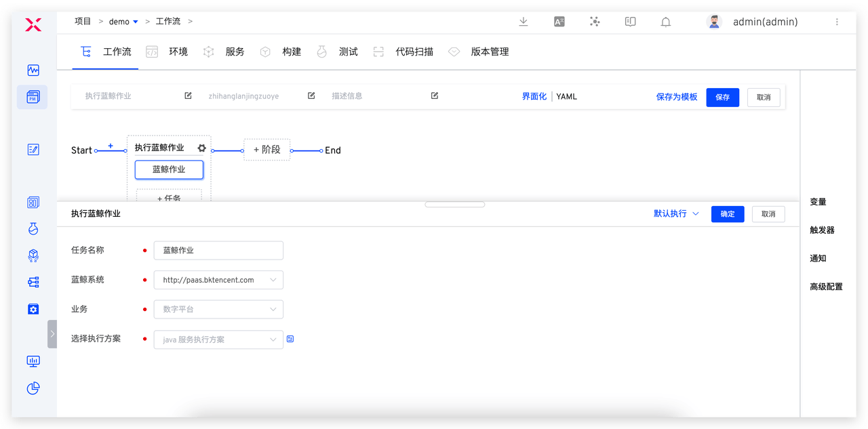
Task: Open 触发器 in right panel
Action: pos(822,230)
